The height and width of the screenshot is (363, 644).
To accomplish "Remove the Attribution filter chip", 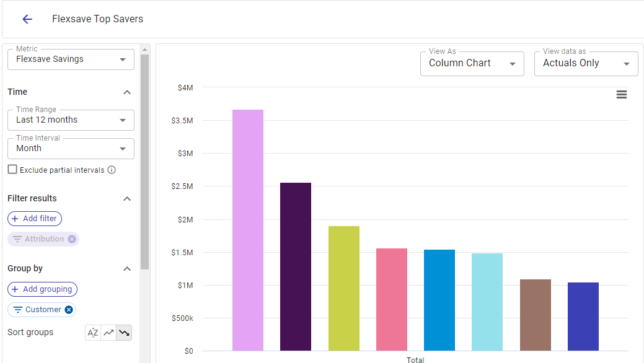I will pos(72,239).
